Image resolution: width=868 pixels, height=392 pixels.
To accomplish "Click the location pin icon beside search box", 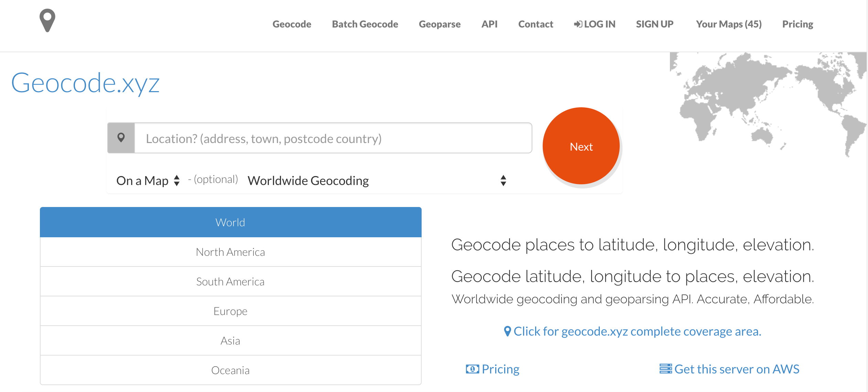I will click(x=121, y=138).
